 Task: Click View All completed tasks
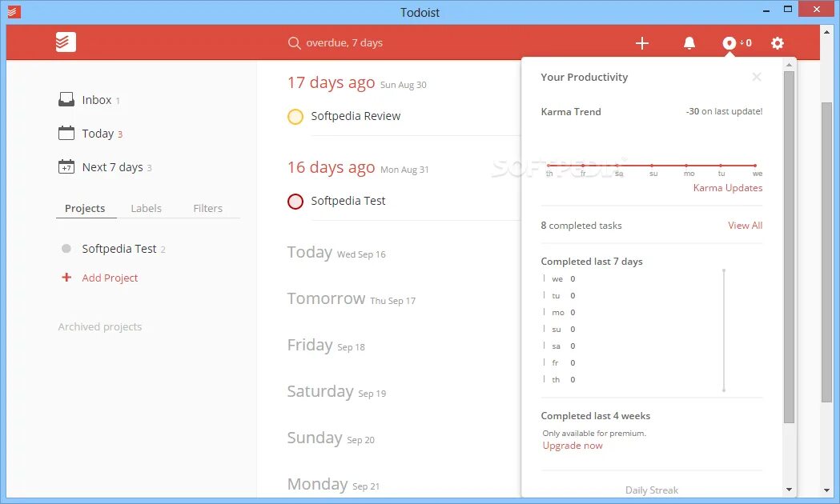pyautogui.click(x=745, y=226)
